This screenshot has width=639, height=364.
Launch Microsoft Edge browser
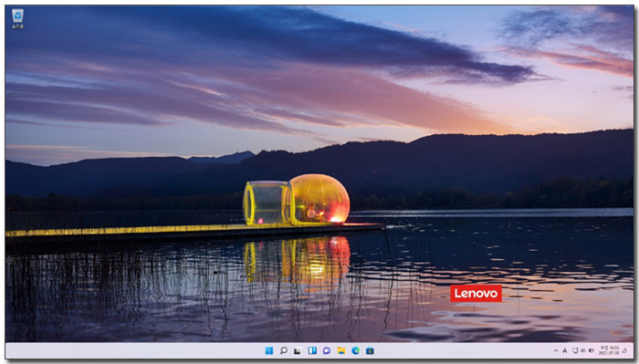[x=355, y=350]
